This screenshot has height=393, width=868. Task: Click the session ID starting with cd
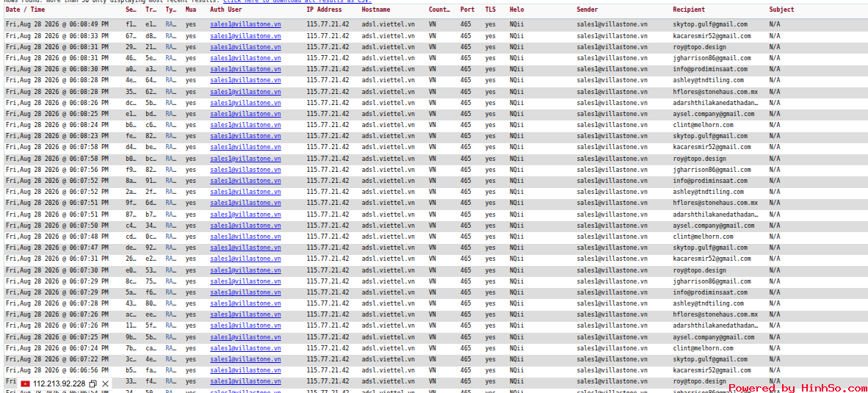pos(131,237)
